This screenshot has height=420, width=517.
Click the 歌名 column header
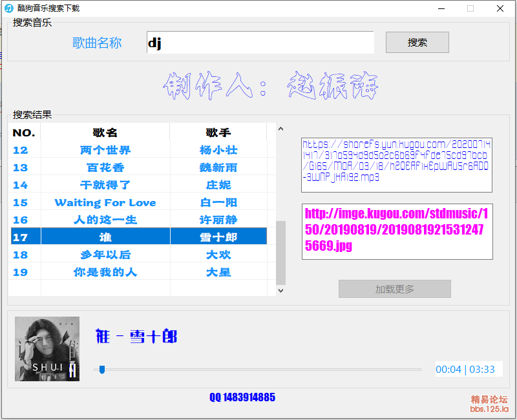(105, 132)
